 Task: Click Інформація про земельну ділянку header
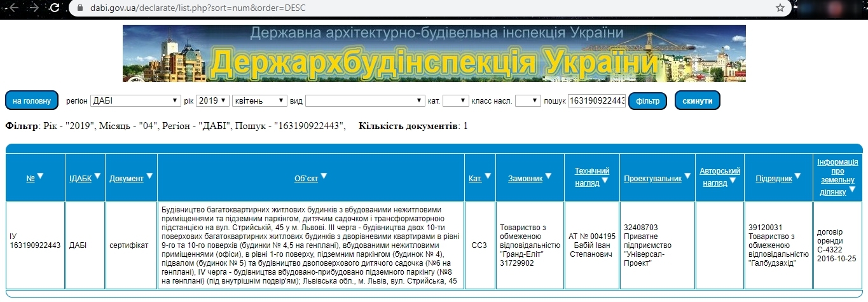[837, 176]
